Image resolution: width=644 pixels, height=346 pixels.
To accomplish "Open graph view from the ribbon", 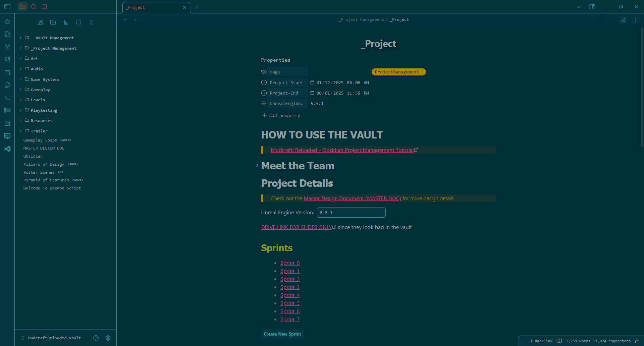I will tap(7, 47).
